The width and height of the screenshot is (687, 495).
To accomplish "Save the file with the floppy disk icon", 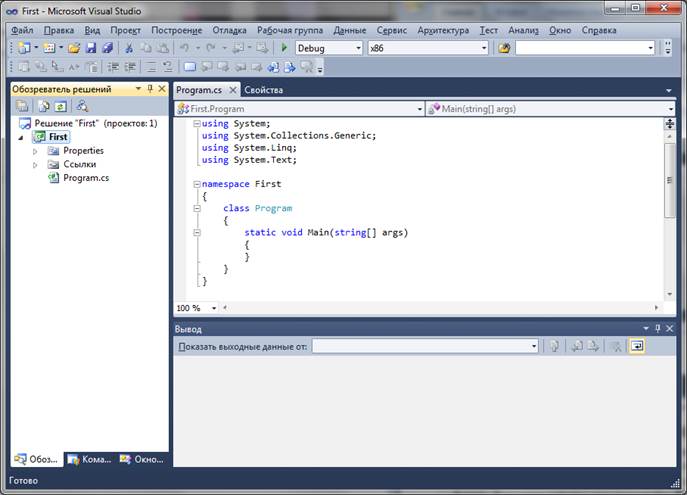I will (91, 48).
